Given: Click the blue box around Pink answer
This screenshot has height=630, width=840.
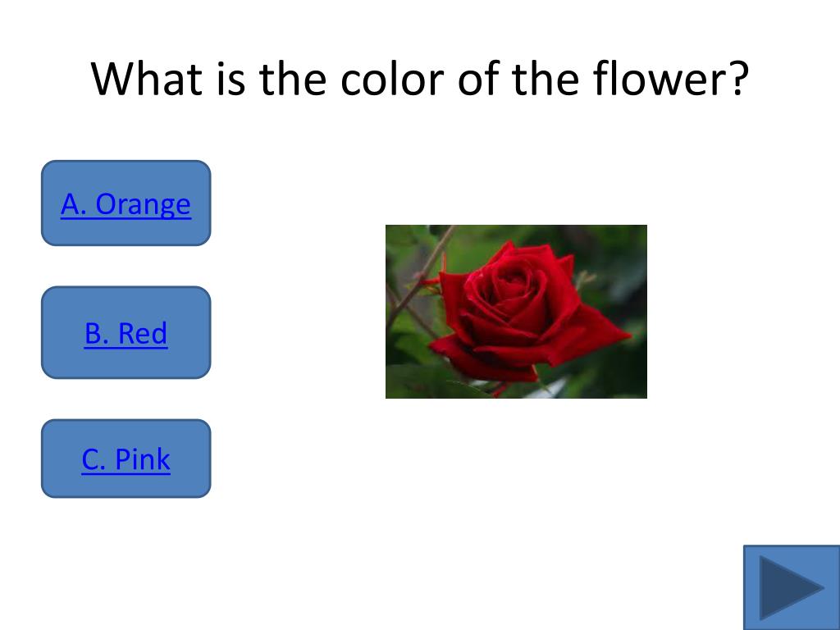Looking at the screenshot, I should [126, 459].
